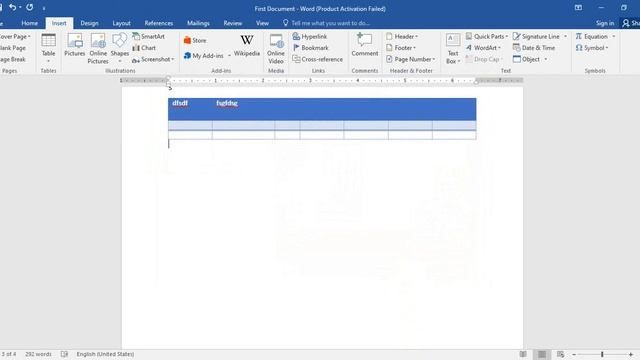Insert Pictures from this device
This screenshot has height=360, width=640.
tap(75, 45)
